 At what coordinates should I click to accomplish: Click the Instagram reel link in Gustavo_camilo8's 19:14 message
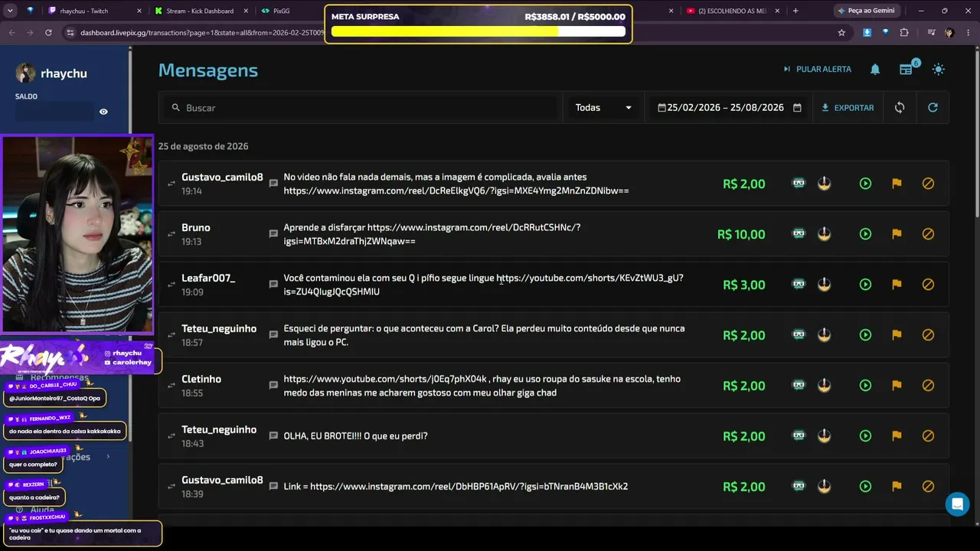coord(456,191)
